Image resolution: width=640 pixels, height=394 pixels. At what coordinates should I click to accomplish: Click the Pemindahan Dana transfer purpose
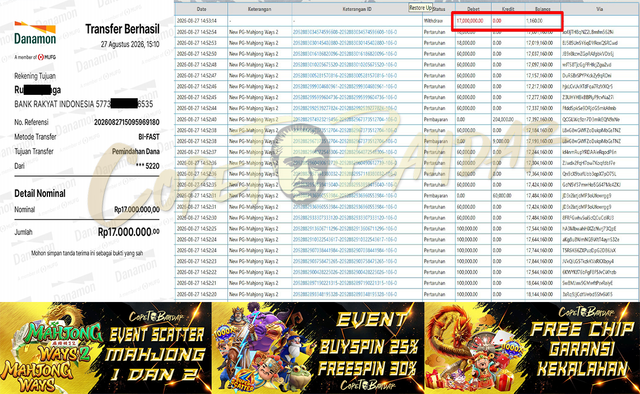point(136,151)
